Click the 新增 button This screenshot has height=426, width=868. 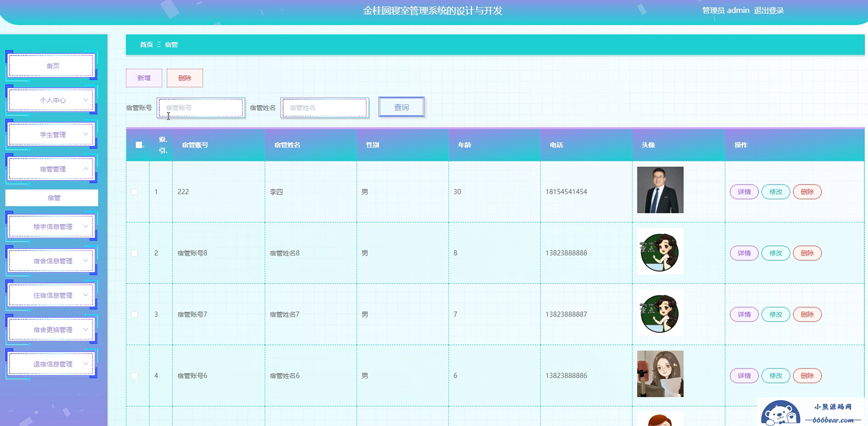coord(144,78)
